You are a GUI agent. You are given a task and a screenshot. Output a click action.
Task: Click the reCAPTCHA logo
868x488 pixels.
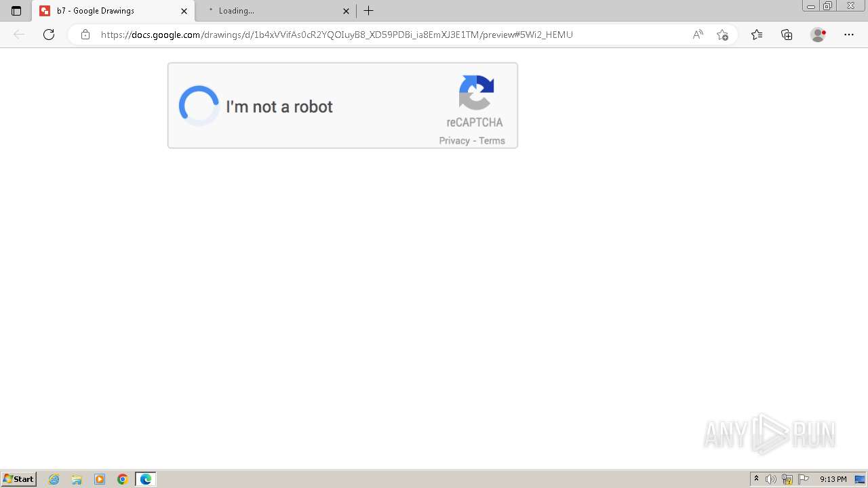pyautogui.click(x=476, y=93)
